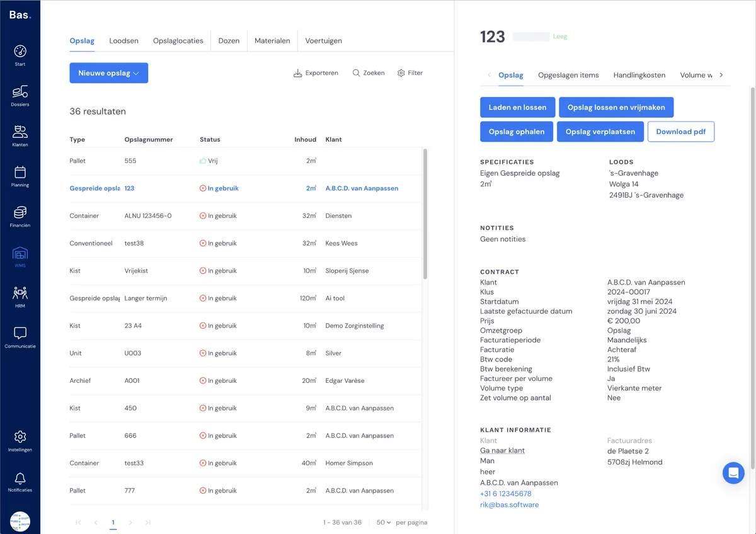Click Laden en lossen button
756x534 pixels.
(518, 108)
